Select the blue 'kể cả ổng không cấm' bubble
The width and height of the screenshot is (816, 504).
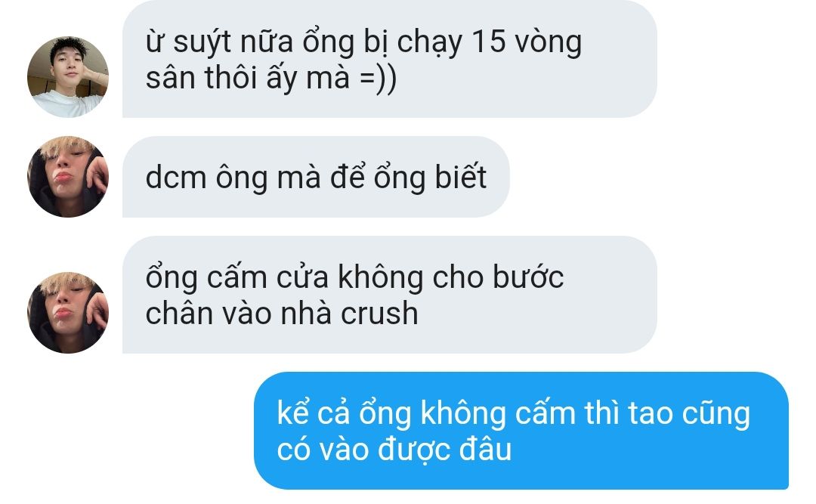tap(521, 431)
